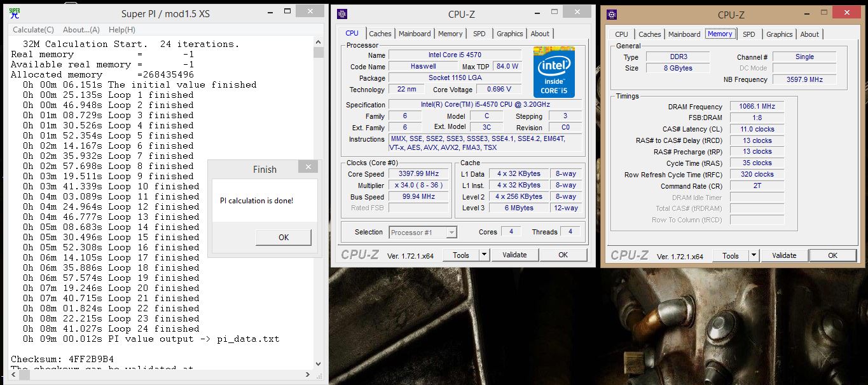
Task: Click the Cycle Time (tRAS) value 35 clocks
Action: point(757,163)
